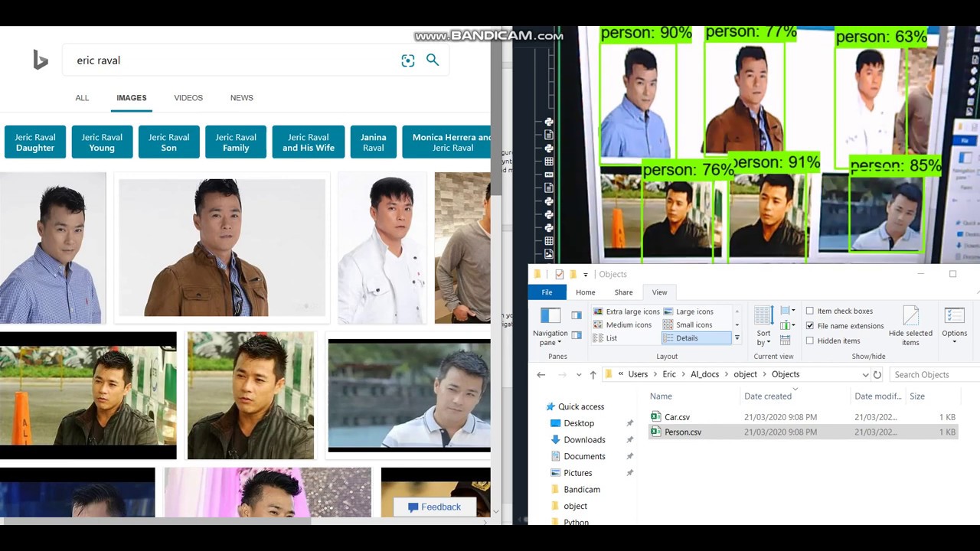Open recent locations dropdown arrow
The image size is (980, 551).
[578, 375]
